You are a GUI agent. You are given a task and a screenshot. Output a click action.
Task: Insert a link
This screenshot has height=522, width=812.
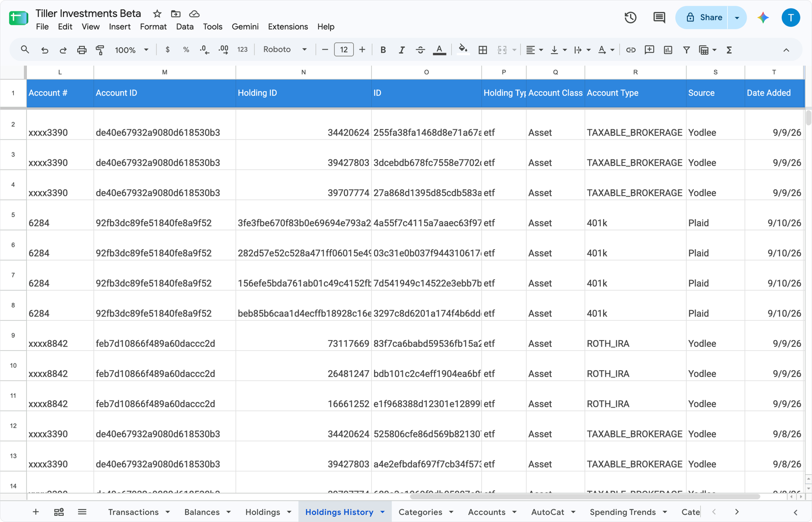coord(631,50)
